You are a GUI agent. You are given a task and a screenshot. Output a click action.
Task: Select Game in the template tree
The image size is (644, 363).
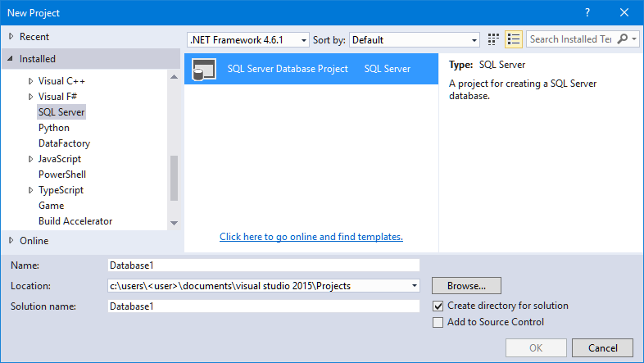(x=51, y=206)
